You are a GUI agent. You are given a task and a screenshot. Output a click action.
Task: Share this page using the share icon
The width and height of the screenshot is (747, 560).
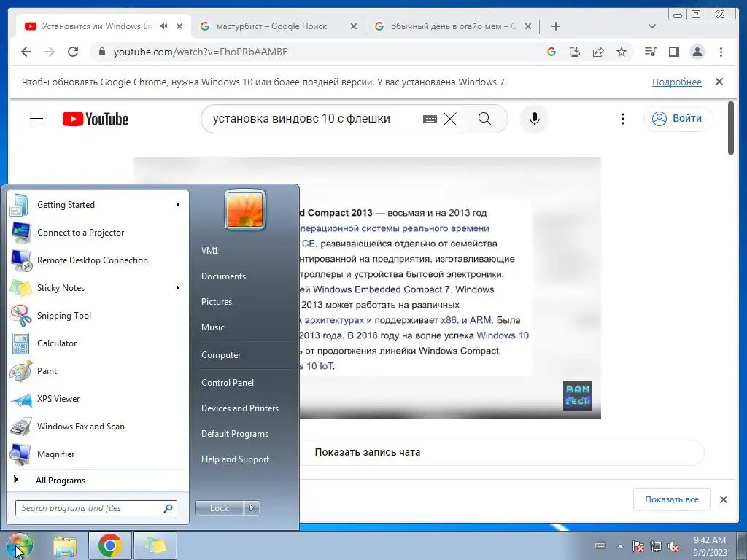[598, 52]
